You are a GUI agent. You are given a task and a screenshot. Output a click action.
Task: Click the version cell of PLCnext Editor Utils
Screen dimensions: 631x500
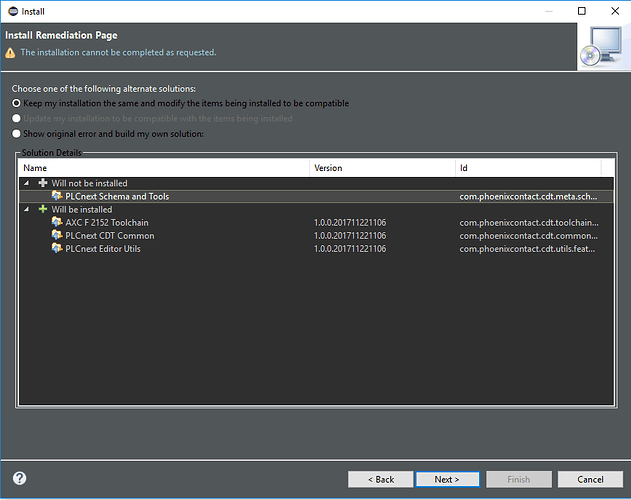(x=350, y=249)
